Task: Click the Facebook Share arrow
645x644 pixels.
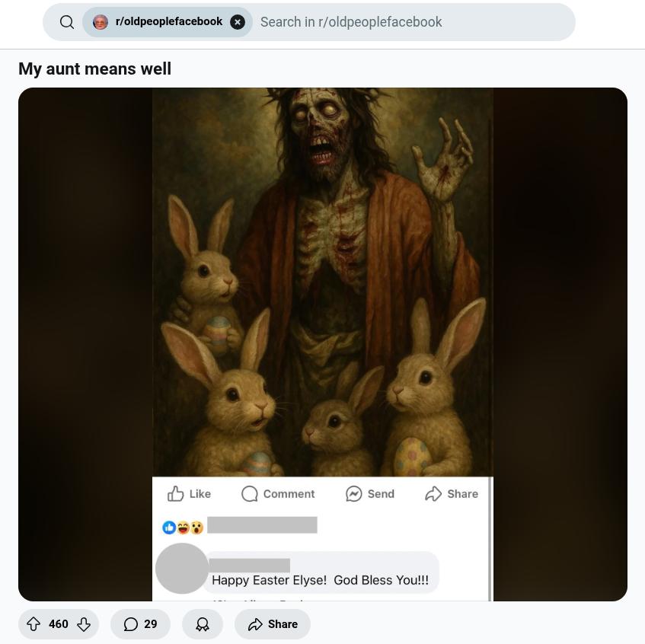Action: tap(433, 493)
